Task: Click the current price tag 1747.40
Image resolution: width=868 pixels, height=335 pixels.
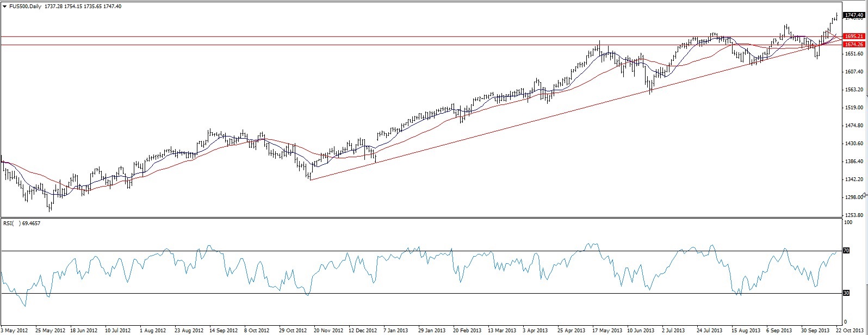Action: click(853, 15)
